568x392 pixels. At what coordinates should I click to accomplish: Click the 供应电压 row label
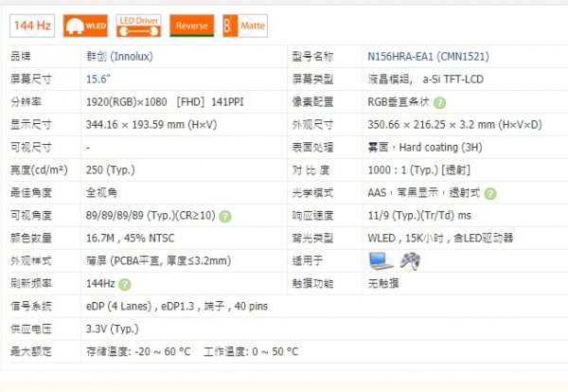[x=31, y=329]
